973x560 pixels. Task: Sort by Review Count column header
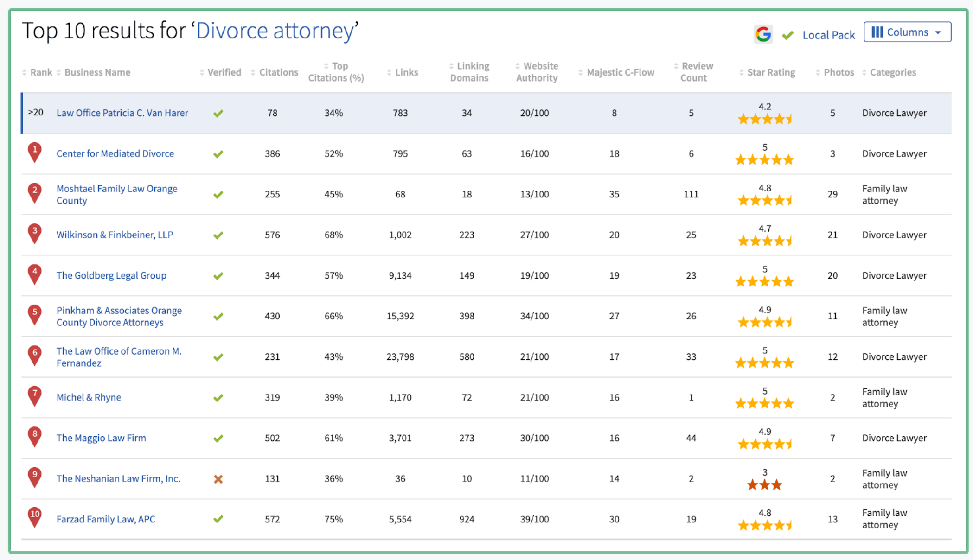(x=696, y=72)
